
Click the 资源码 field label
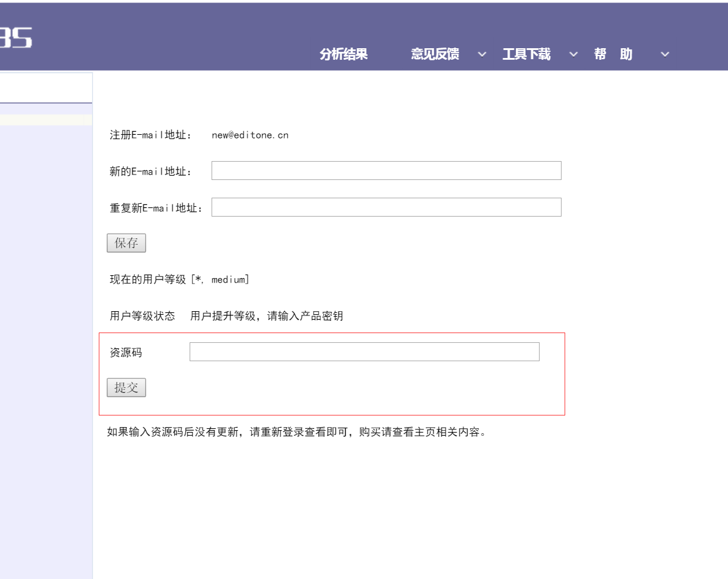tap(126, 353)
